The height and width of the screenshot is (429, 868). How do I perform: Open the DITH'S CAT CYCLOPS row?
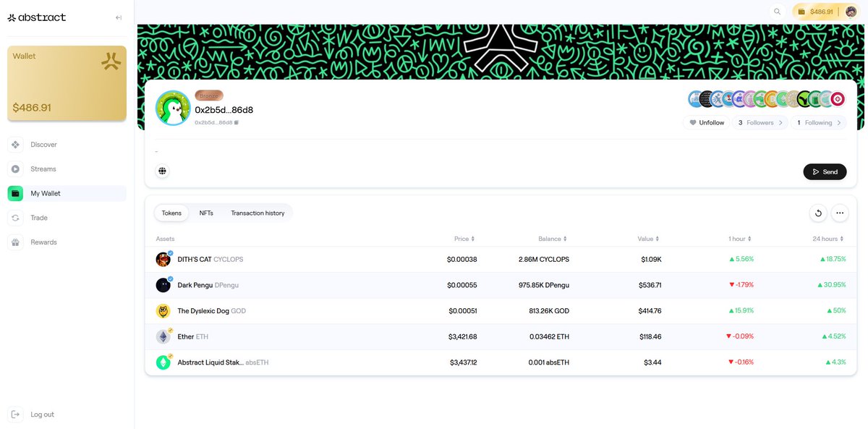point(501,259)
